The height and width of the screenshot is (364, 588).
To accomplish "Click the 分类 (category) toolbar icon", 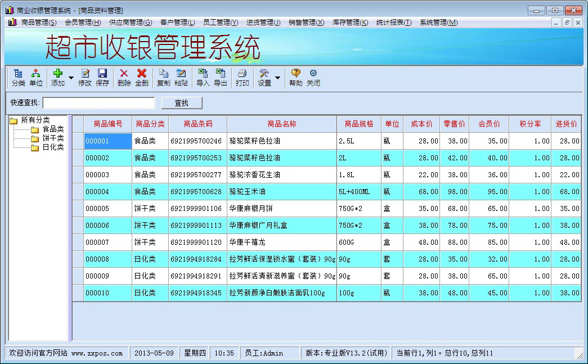I will [18, 77].
